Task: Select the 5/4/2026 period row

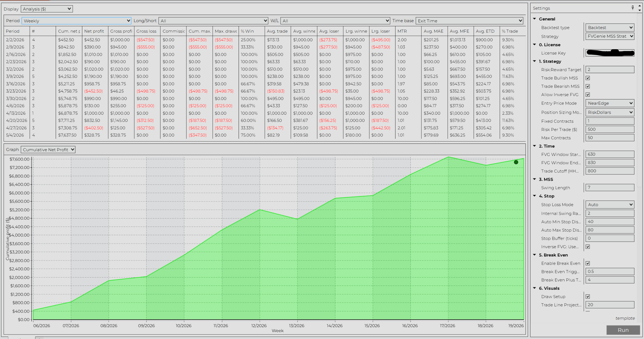Action: coord(264,135)
